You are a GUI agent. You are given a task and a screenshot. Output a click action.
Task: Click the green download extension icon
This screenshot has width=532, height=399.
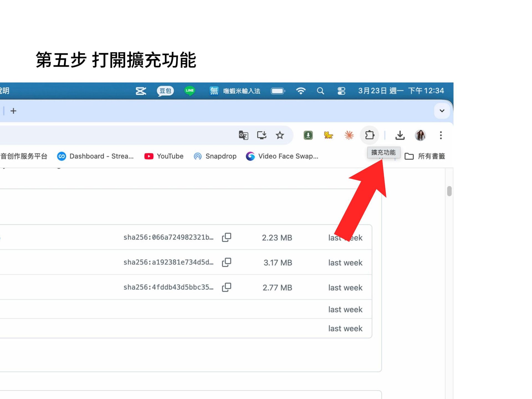308,135
